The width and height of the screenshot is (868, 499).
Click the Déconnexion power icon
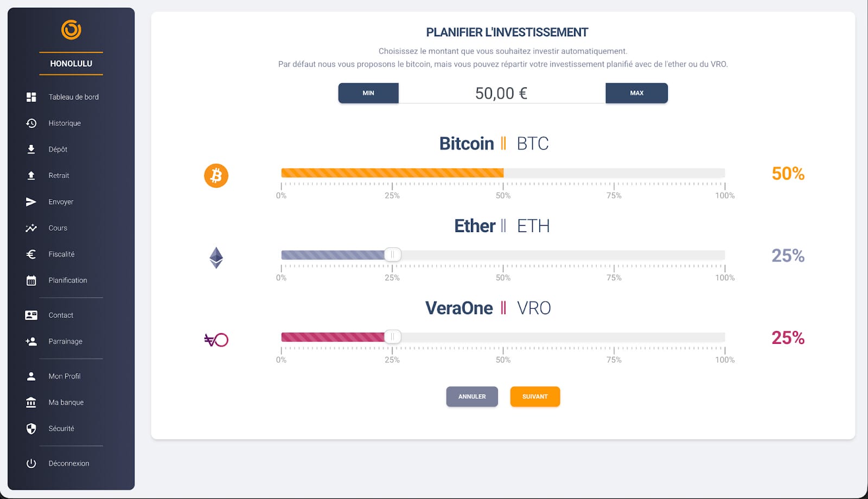click(x=31, y=463)
